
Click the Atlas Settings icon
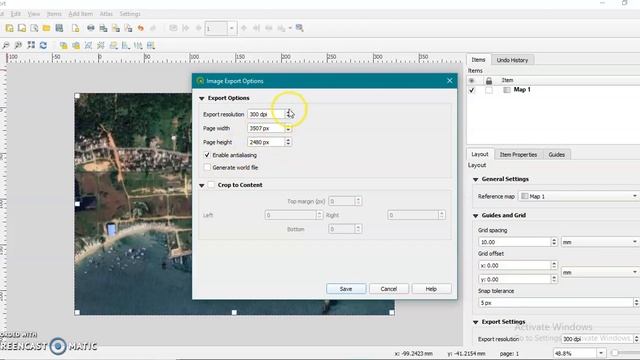(x=300, y=28)
